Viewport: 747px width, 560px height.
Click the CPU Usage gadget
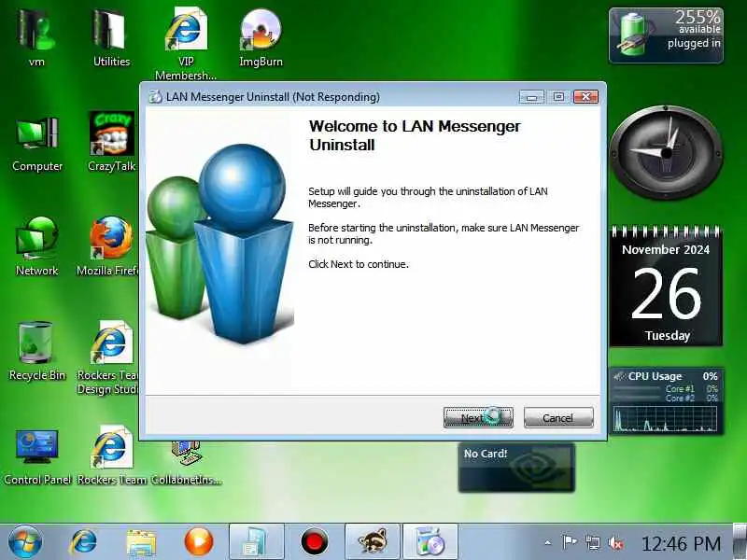pos(667,401)
